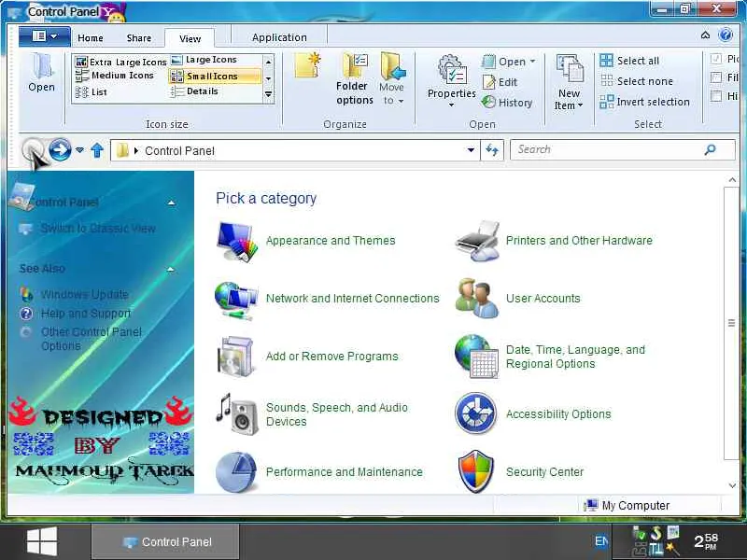Switch to the Home tab

pos(91,38)
